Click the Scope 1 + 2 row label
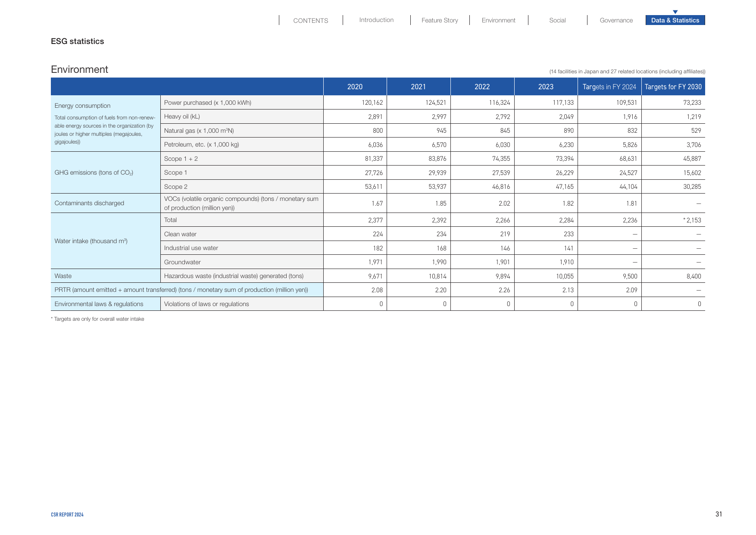This screenshot has height=535, width=756. click(x=181, y=159)
